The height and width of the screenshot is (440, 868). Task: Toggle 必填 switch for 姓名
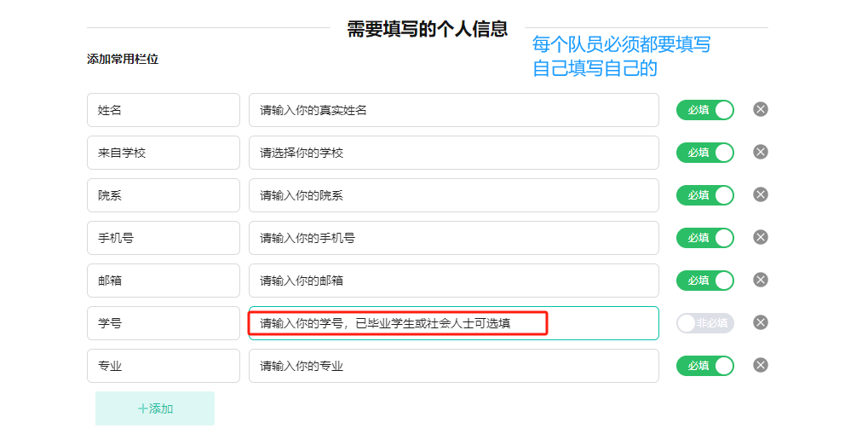point(705,110)
